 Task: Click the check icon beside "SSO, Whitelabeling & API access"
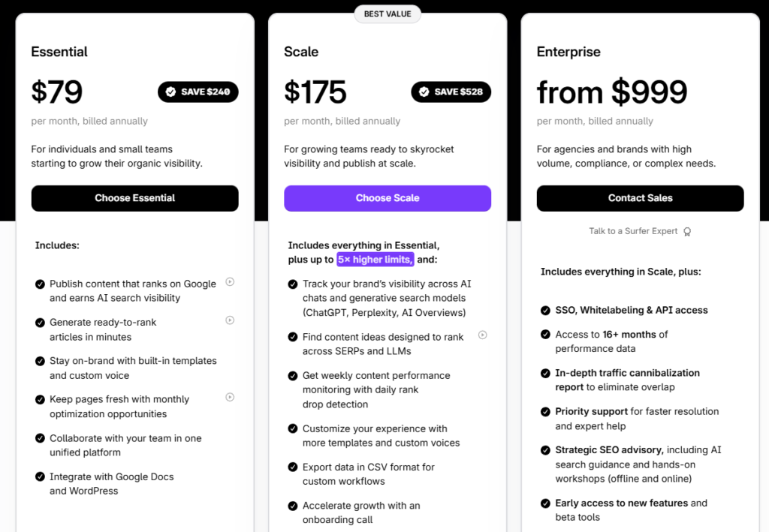coord(545,310)
